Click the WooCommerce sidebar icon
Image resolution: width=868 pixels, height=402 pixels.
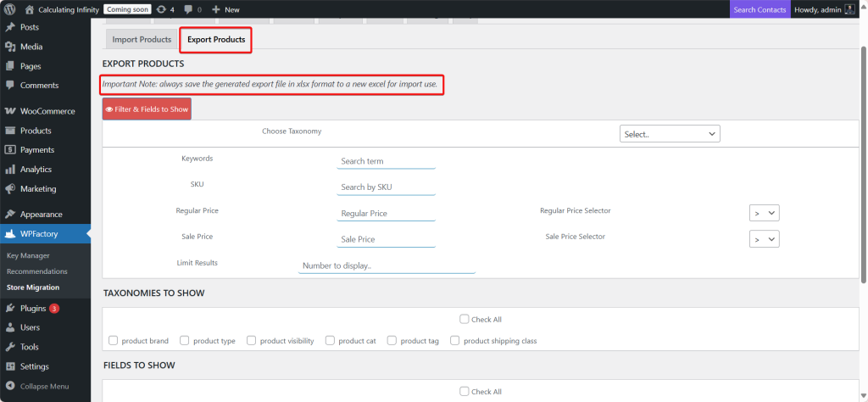click(x=10, y=111)
